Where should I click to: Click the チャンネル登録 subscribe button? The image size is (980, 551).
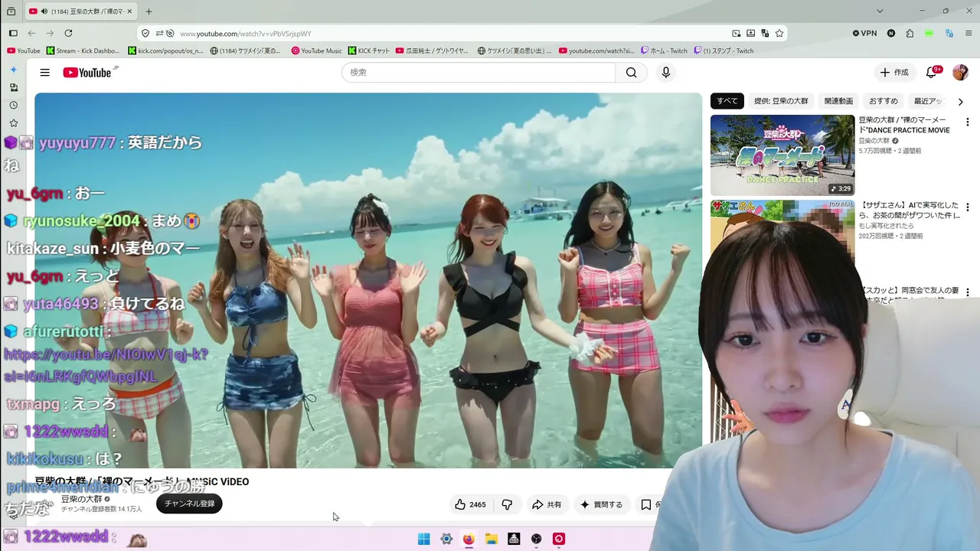189,504
